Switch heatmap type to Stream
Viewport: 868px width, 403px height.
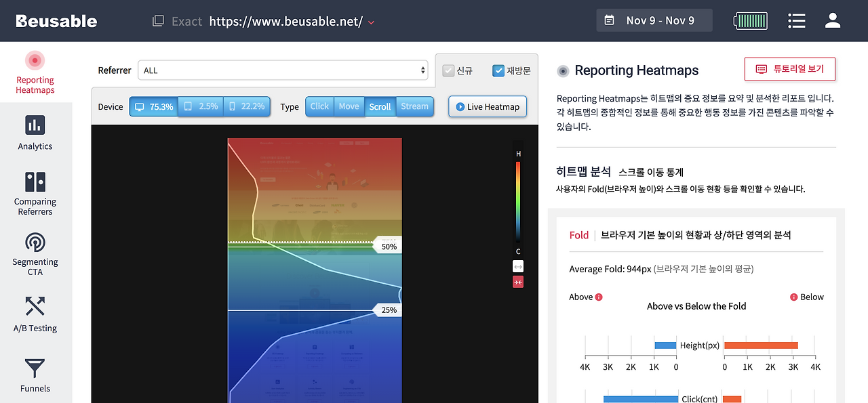[x=414, y=106]
